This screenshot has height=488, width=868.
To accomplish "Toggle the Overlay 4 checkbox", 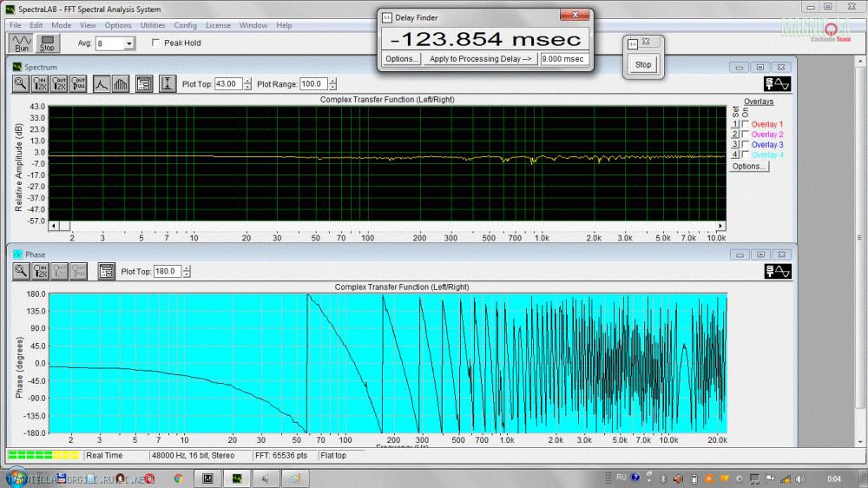I will pyautogui.click(x=746, y=154).
